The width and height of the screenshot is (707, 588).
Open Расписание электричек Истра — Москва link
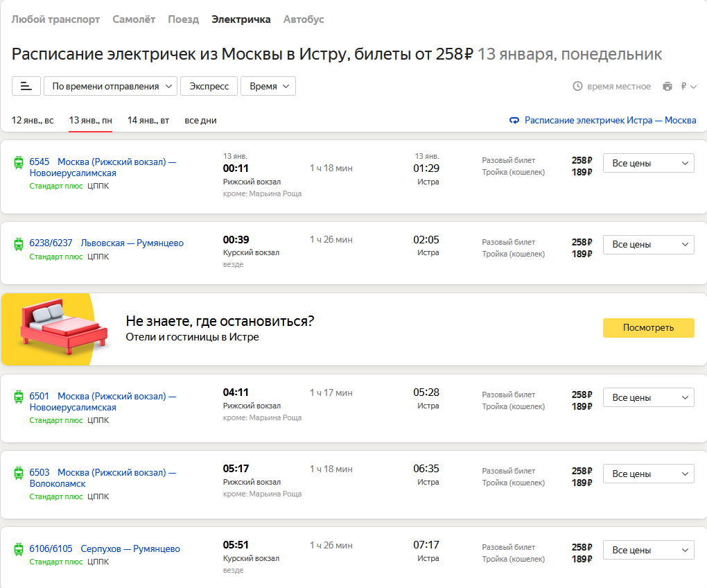click(610, 121)
